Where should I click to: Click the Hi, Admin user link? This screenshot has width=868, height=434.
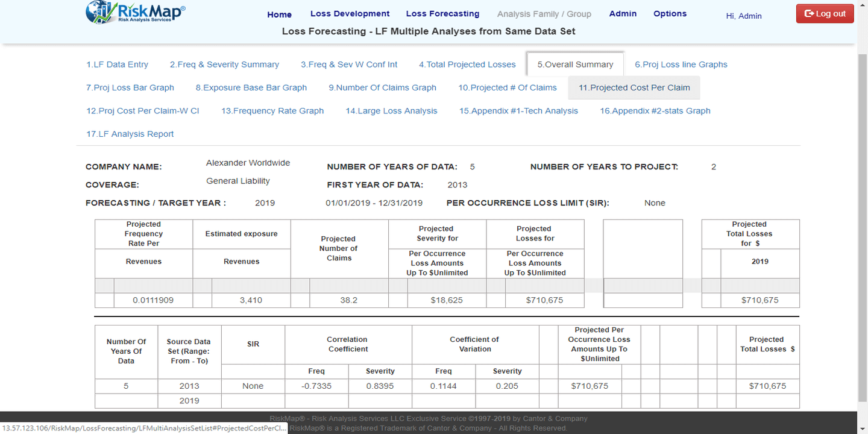click(744, 16)
